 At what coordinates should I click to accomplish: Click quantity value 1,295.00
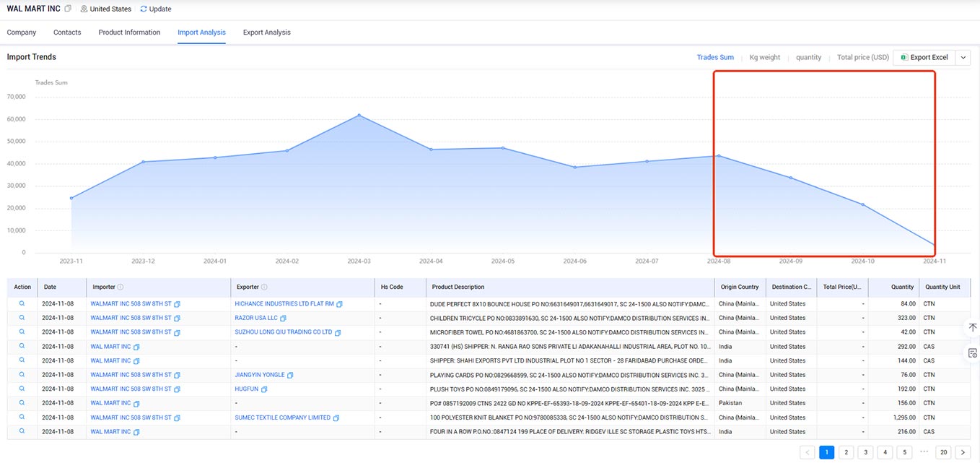pos(903,417)
